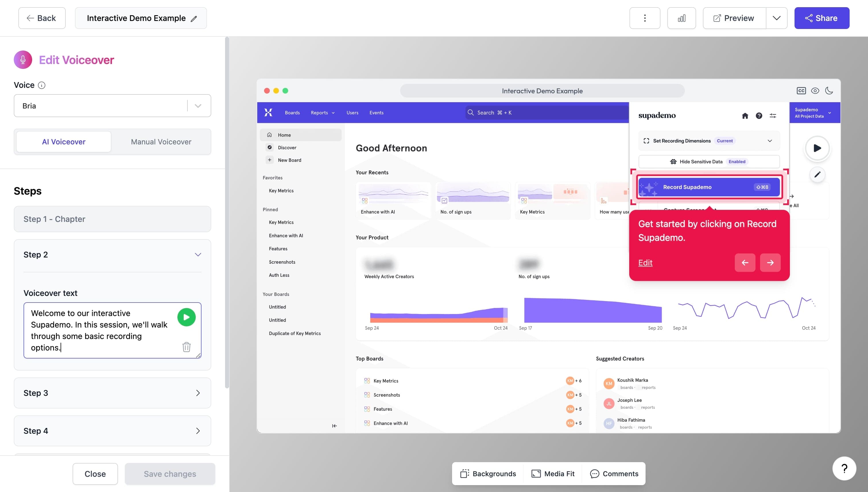Open Reports dropdown in demo navbar
This screenshot has height=492, width=868.
coord(323,113)
